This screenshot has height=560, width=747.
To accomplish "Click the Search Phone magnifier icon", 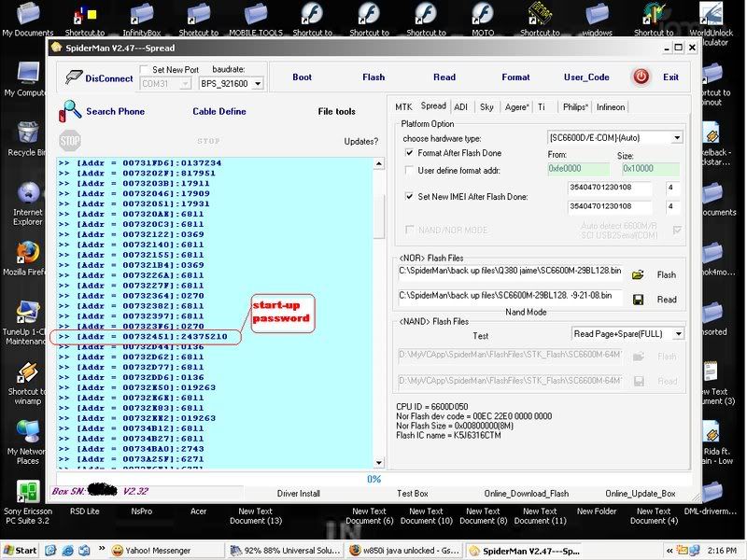I will [x=70, y=111].
